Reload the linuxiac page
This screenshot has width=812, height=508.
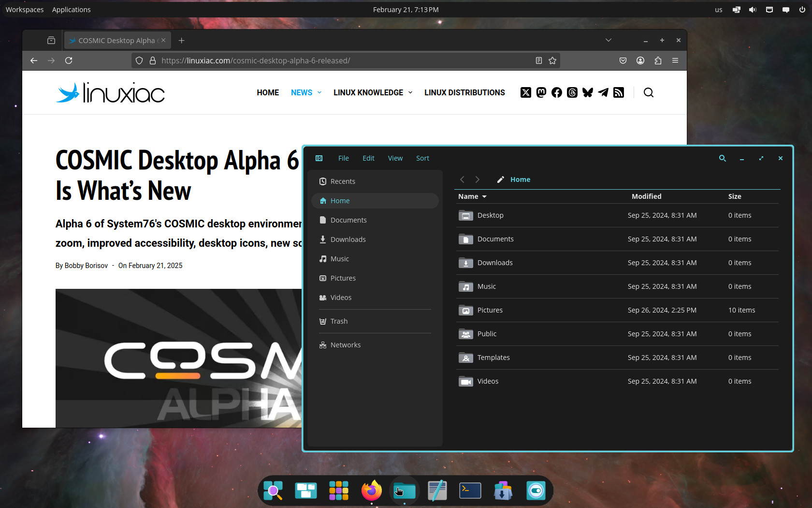(x=69, y=60)
